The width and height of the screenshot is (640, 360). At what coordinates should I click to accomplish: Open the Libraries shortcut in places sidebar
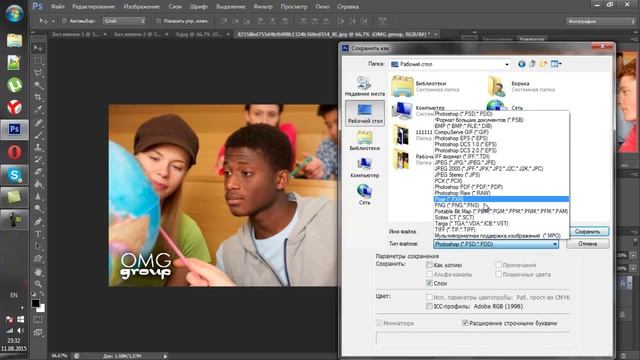tap(364, 141)
